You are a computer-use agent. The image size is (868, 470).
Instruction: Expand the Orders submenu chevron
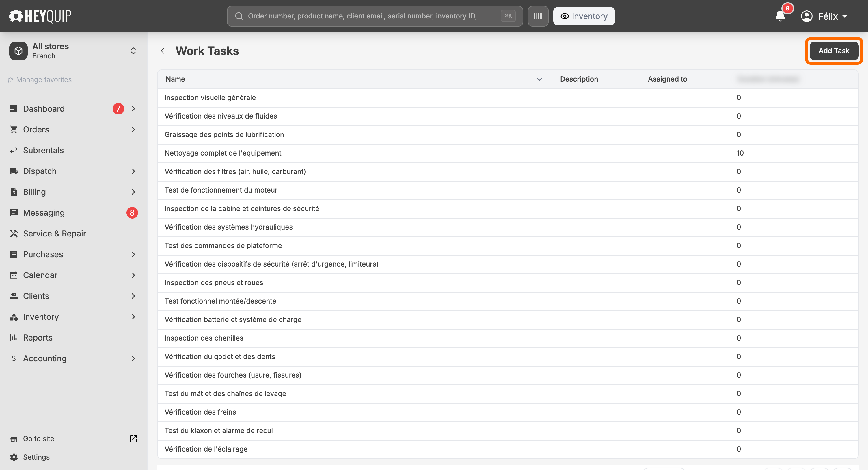(x=133, y=129)
